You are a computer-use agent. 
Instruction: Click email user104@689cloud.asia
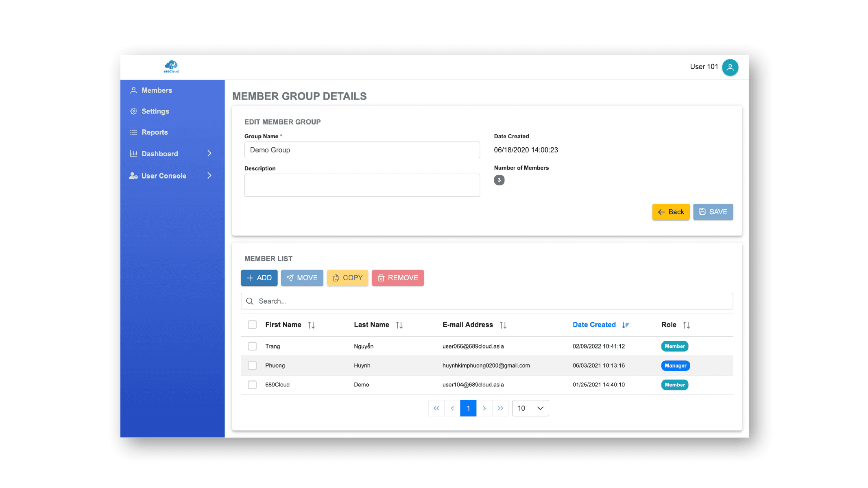[x=473, y=385]
